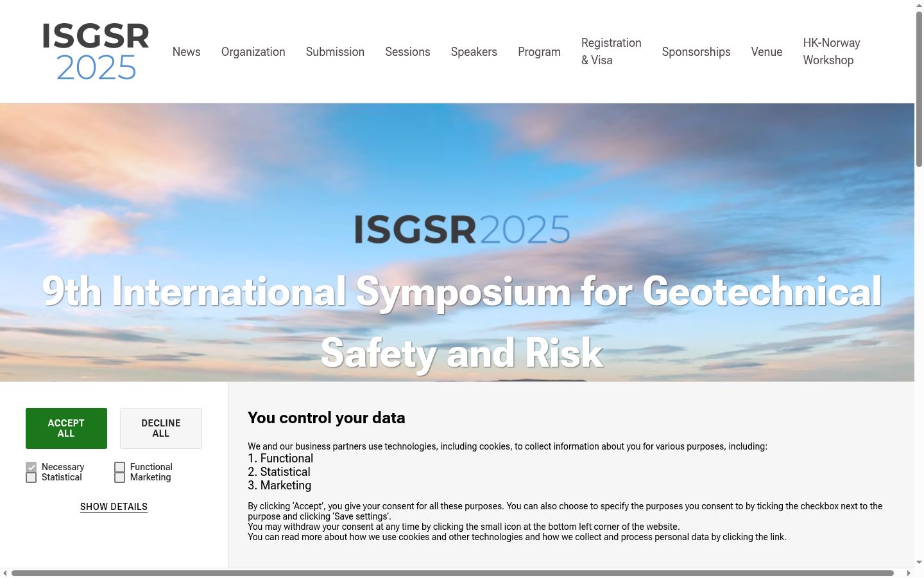Image resolution: width=924 pixels, height=578 pixels.
Task: Enable the Functional cookies checkbox
Action: [119, 467]
